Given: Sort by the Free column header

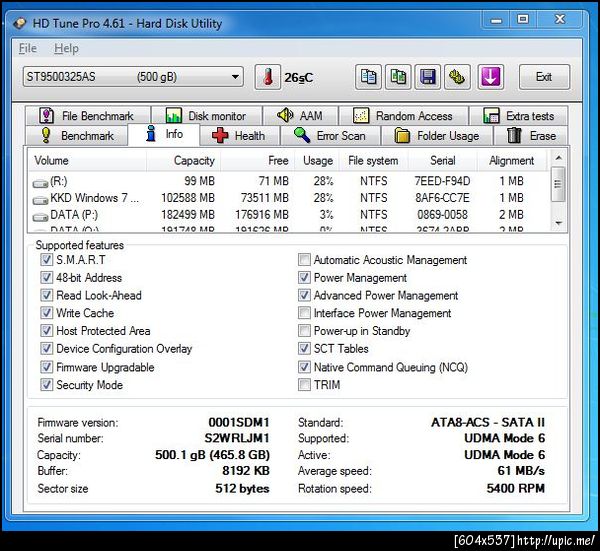Looking at the screenshot, I should point(257,161).
